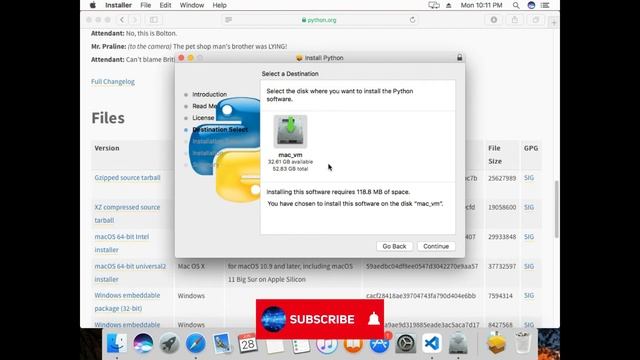Click the Safari back arrow button

(x=122, y=20)
